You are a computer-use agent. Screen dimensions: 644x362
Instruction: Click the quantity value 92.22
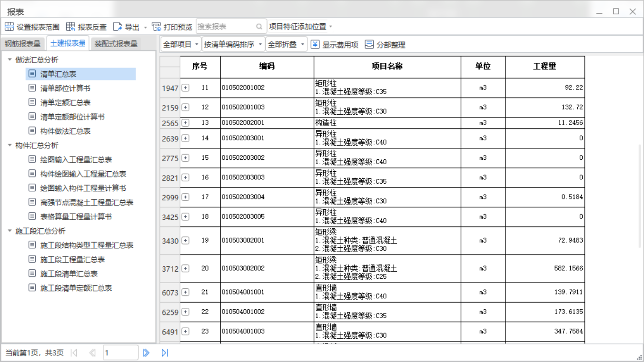click(574, 88)
